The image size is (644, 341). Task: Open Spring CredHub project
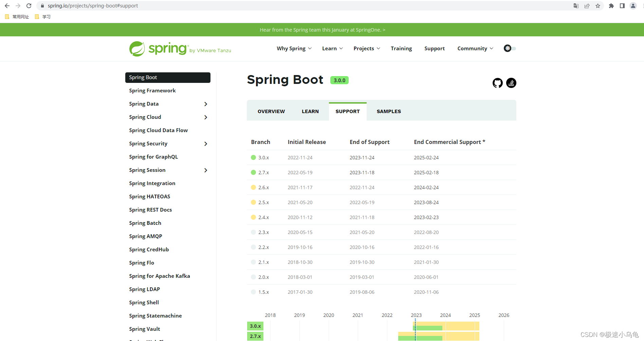point(149,250)
